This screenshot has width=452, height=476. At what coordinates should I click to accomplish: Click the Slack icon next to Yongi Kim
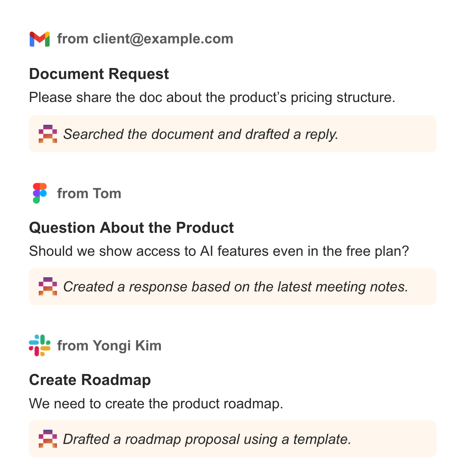(x=40, y=346)
